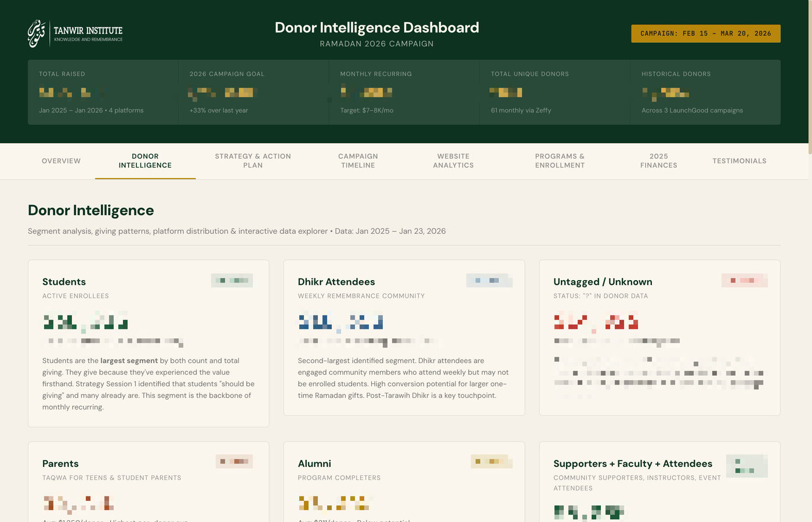
Task: Click the 'Donor Intelligence' section heading
Action: click(x=91, y=210)
